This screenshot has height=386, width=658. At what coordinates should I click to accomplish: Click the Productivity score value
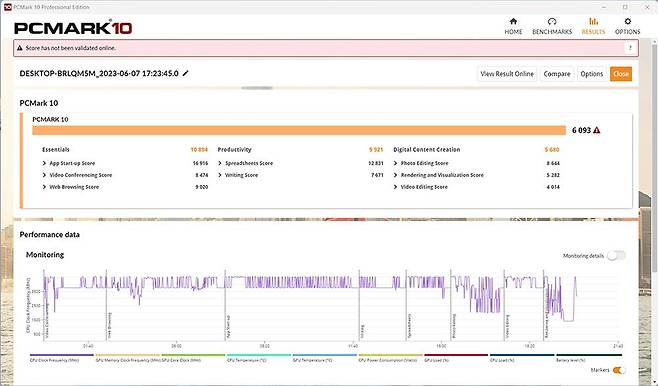[x=376, y=150]
